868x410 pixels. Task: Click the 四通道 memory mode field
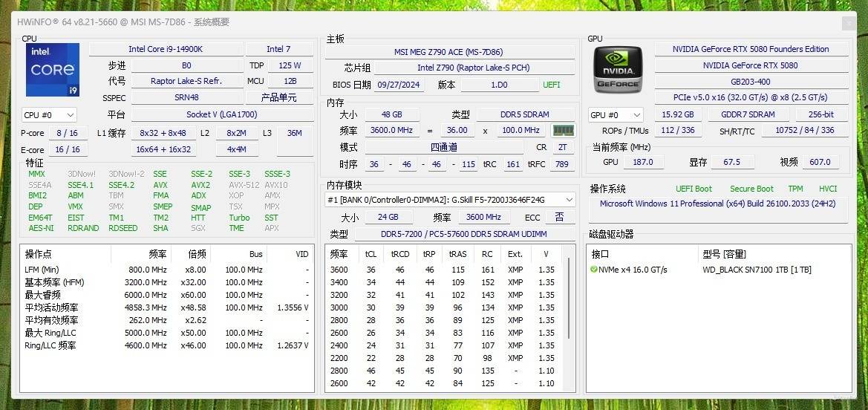tap(444, 147)
